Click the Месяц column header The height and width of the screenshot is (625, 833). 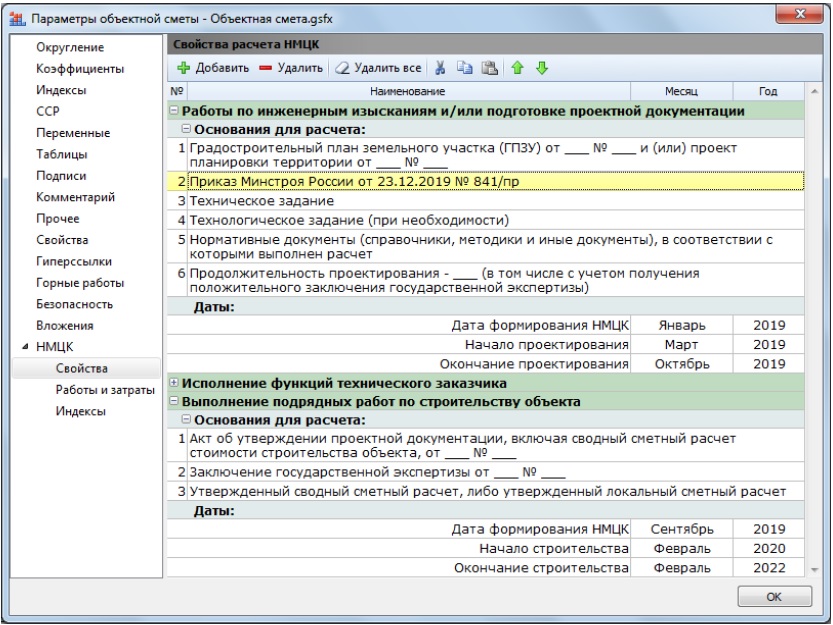pyautogui.click(x=682, y=91)
